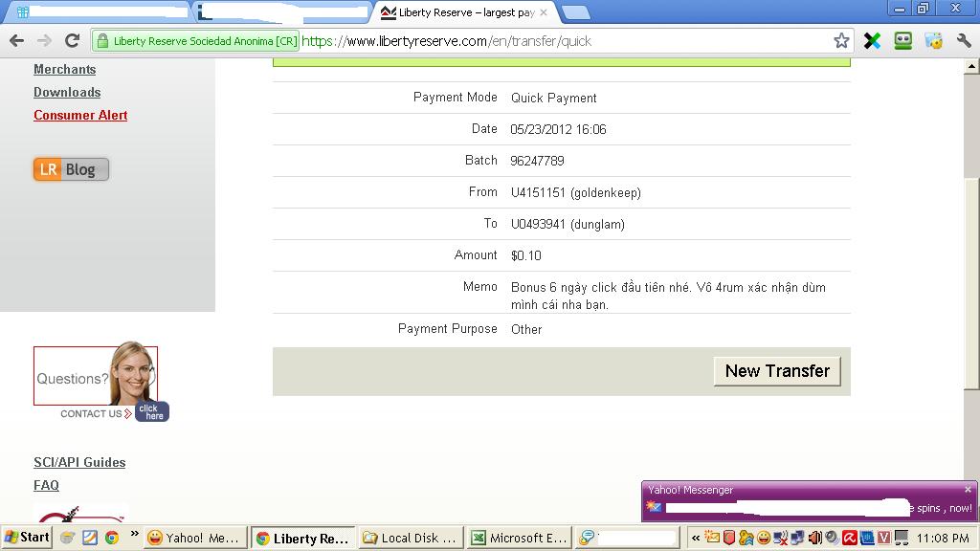Open the Merchants sidebar link
The image size is (980, 551).
[65, 69]
